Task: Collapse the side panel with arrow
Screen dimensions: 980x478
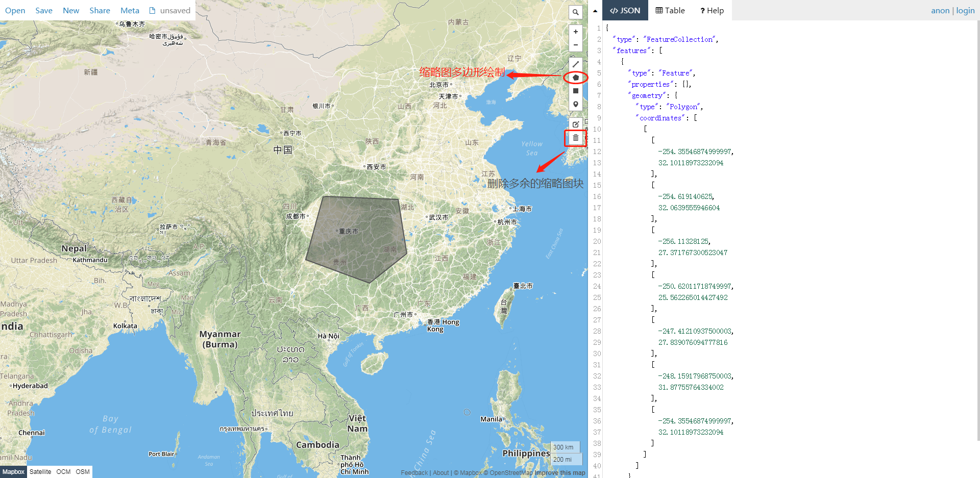Action: (x=595, y=11)
